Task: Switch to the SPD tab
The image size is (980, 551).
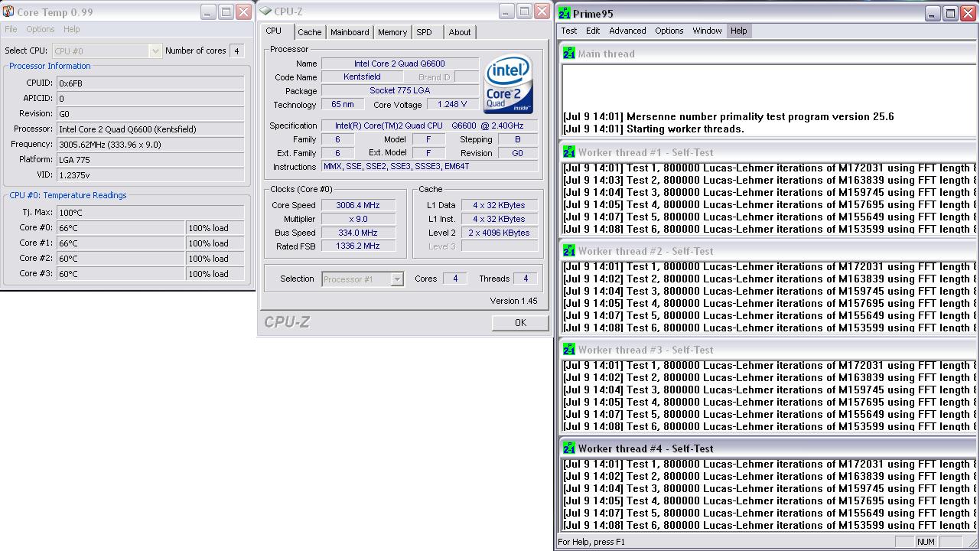Action: [424, 32]
